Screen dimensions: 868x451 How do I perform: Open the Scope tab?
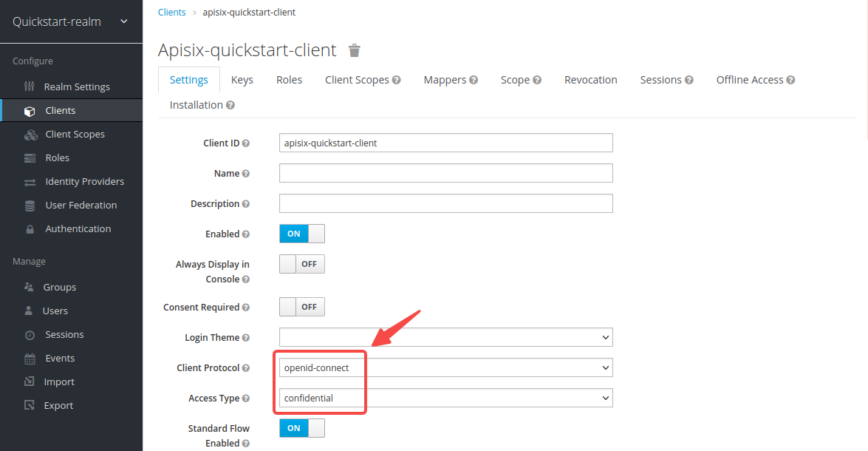point(516,80)
